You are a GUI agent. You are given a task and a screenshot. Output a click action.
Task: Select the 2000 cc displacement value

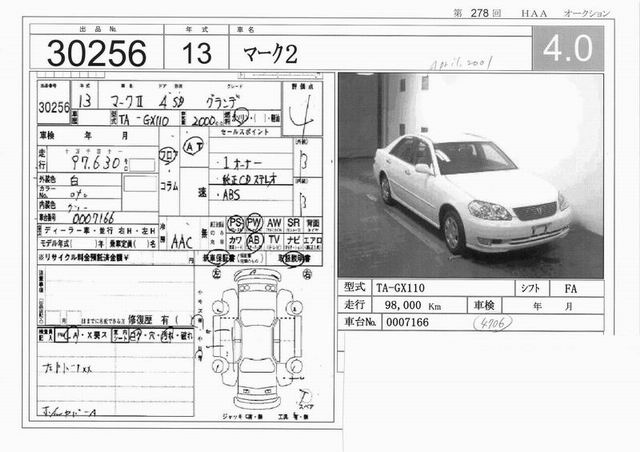pyautogui.click(x=207, y=120)
